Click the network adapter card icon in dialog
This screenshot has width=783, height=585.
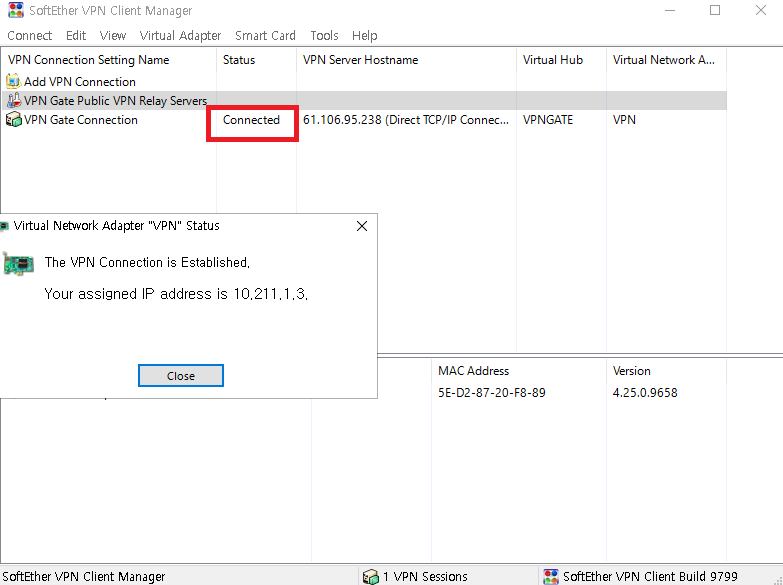coord(18,264)
